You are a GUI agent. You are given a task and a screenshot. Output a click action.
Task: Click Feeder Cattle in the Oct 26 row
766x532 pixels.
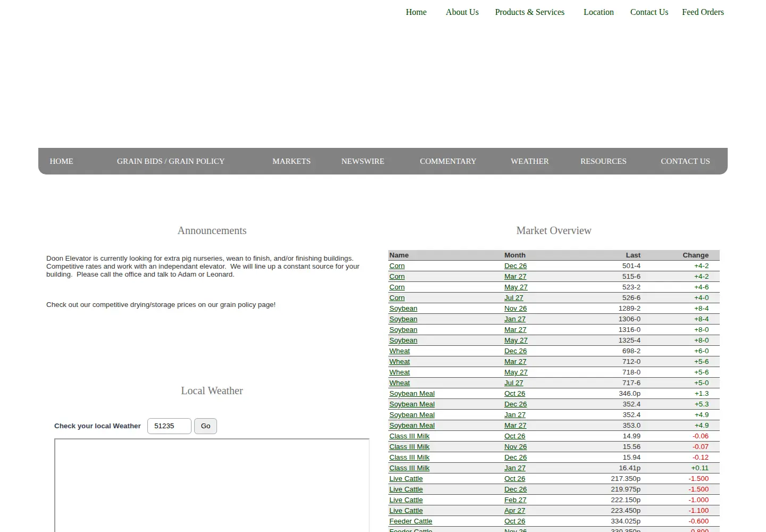pyautogui.click(x=411, y=521)
